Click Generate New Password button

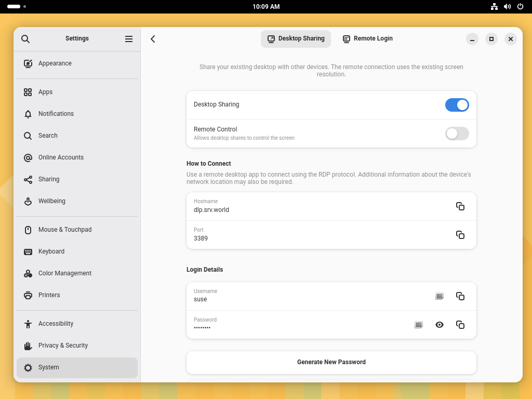(331, 362)
